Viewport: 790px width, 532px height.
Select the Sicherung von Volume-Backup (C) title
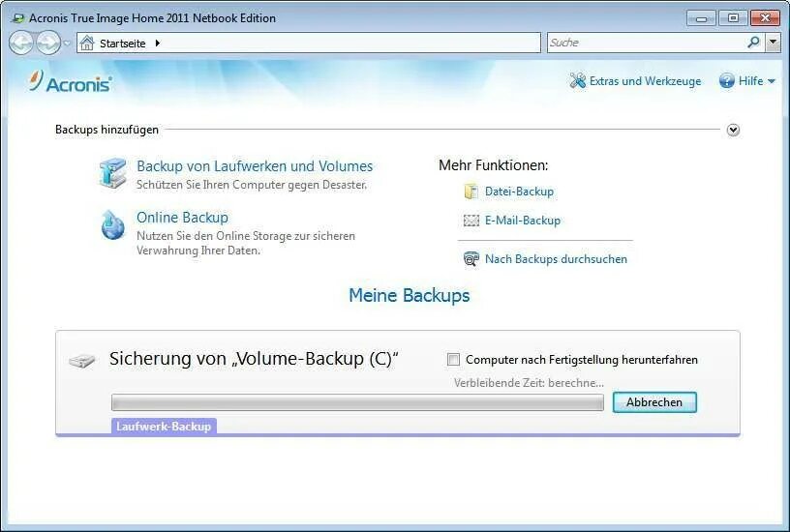[x=254, y=359]
